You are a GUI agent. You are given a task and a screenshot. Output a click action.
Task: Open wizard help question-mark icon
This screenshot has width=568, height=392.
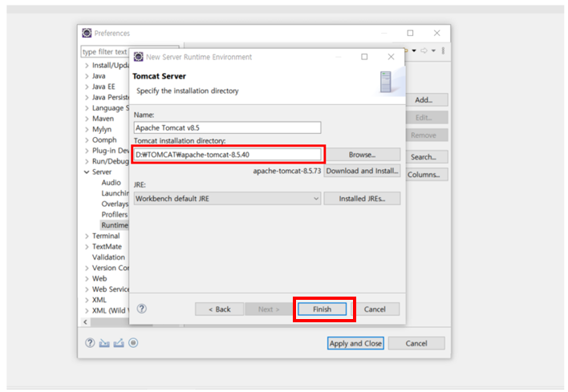[142, 309]
